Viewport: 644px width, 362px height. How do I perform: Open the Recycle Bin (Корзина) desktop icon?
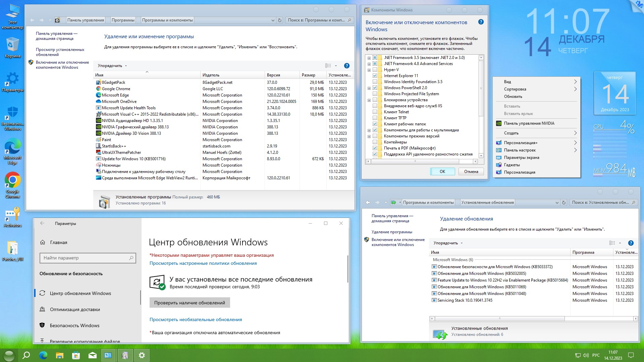pos(12,48)
